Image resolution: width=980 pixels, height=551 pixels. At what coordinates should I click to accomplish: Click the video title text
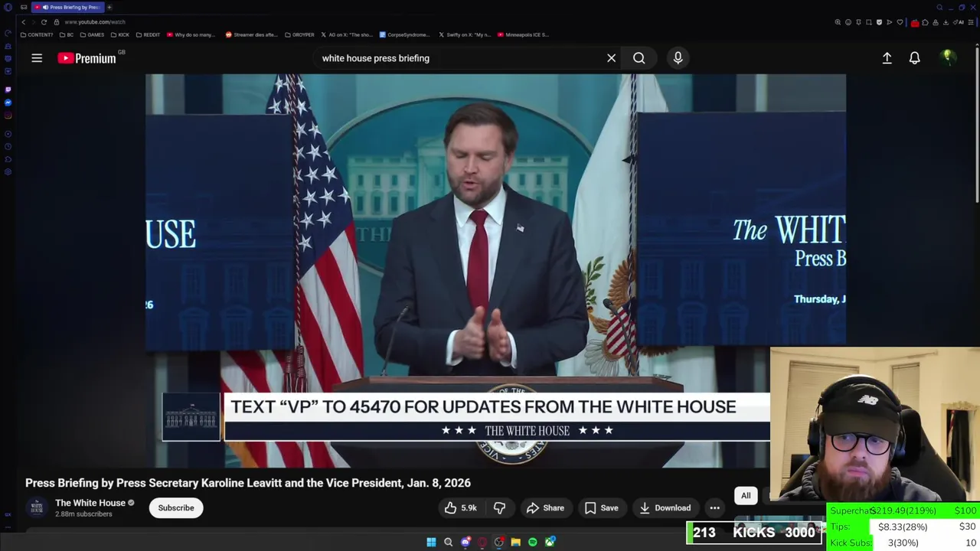click(248, 483)
